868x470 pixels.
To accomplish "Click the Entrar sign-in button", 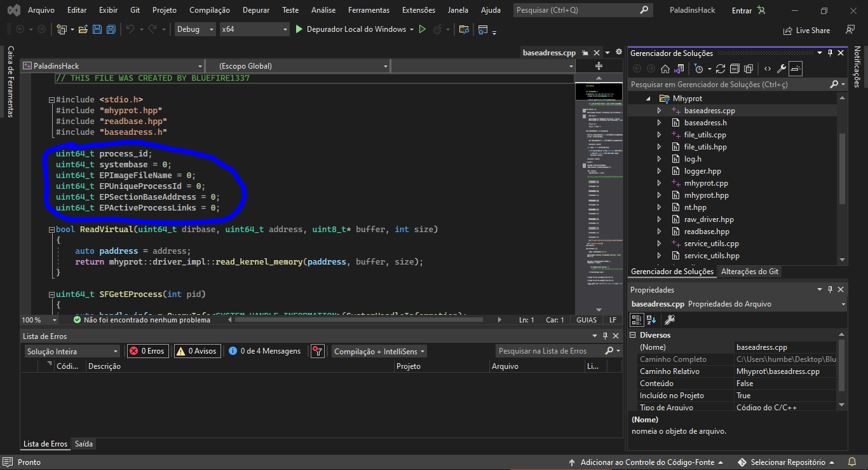I will click(x=749, y=10).
